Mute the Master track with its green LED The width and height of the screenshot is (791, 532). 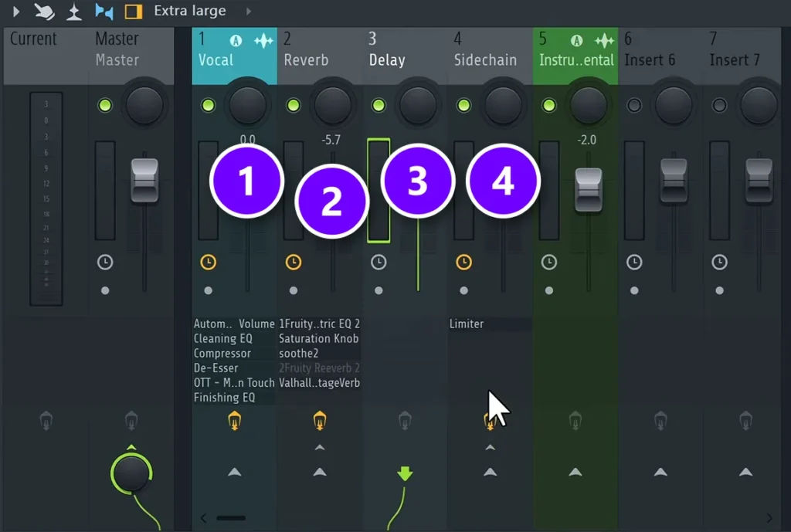click(105, 105)
